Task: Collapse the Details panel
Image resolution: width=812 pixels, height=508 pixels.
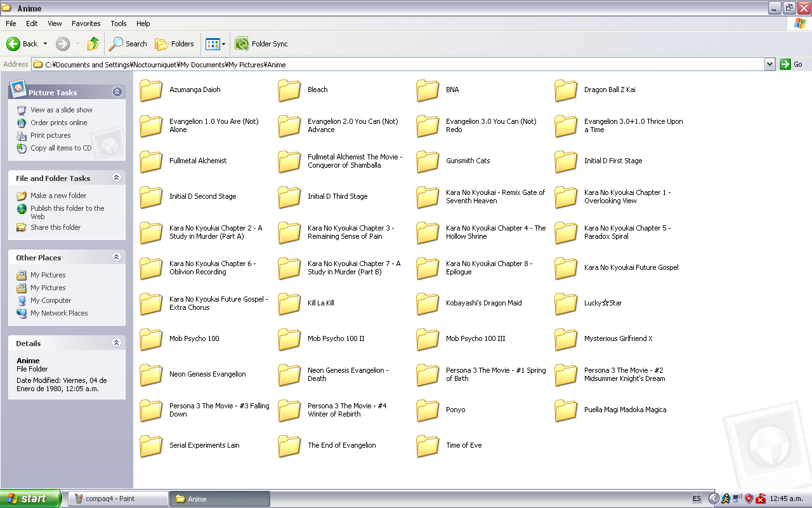Action: [x=117, y=343]
